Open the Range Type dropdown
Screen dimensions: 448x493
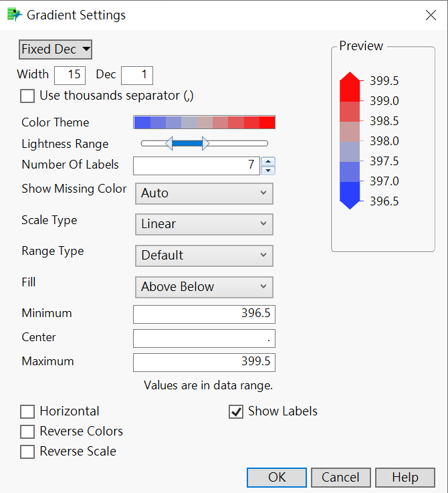pos(204,256)
